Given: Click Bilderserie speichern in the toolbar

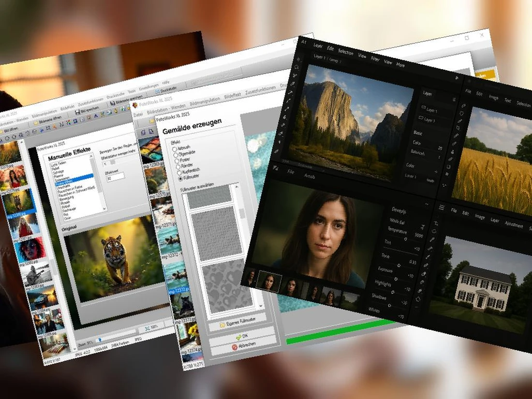Looking at the screenshot, I should (x=126, y=101).
